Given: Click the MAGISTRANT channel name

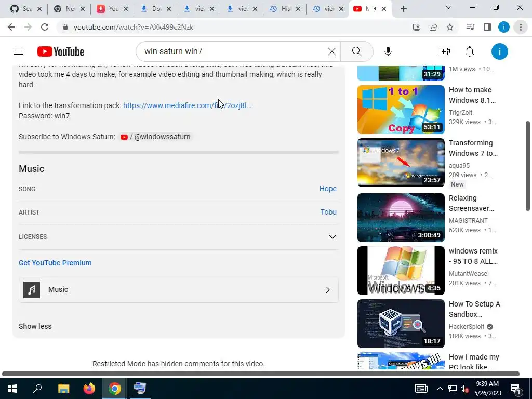Looking at the screenshot, I should [468, 220].
